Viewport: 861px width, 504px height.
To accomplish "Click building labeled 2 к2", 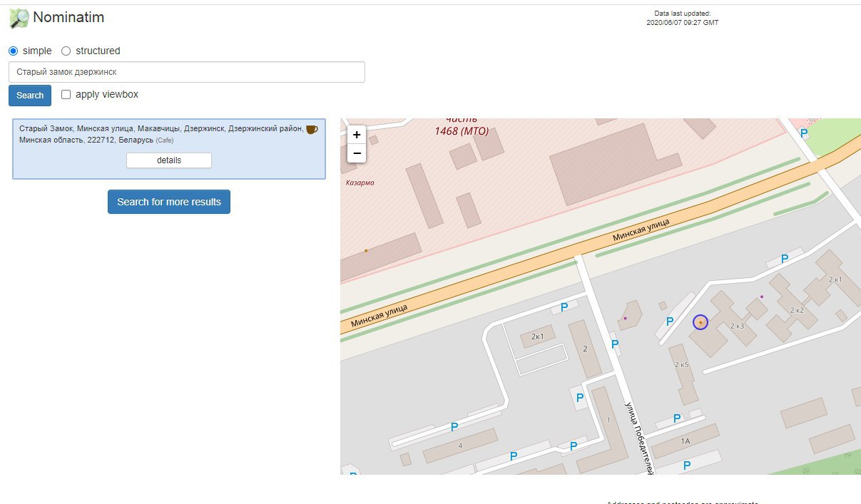I will 797,310.
